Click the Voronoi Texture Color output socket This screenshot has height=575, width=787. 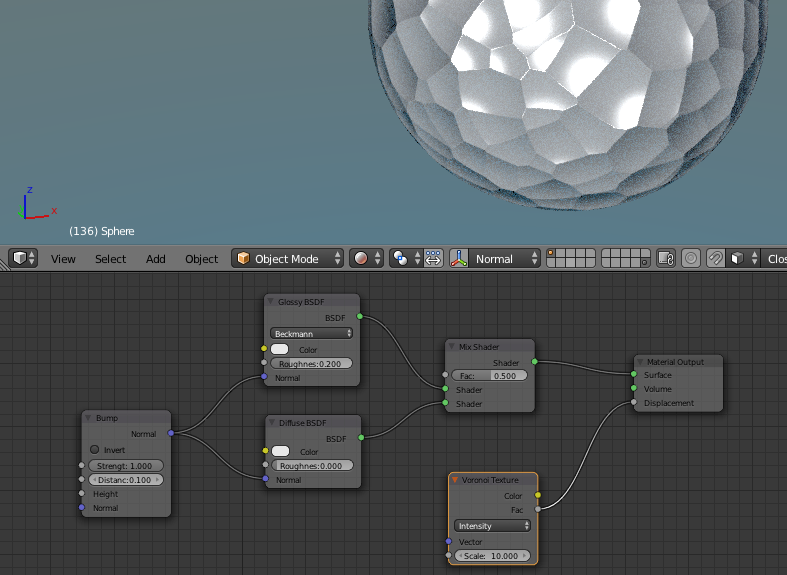click(x=538, y=495)
